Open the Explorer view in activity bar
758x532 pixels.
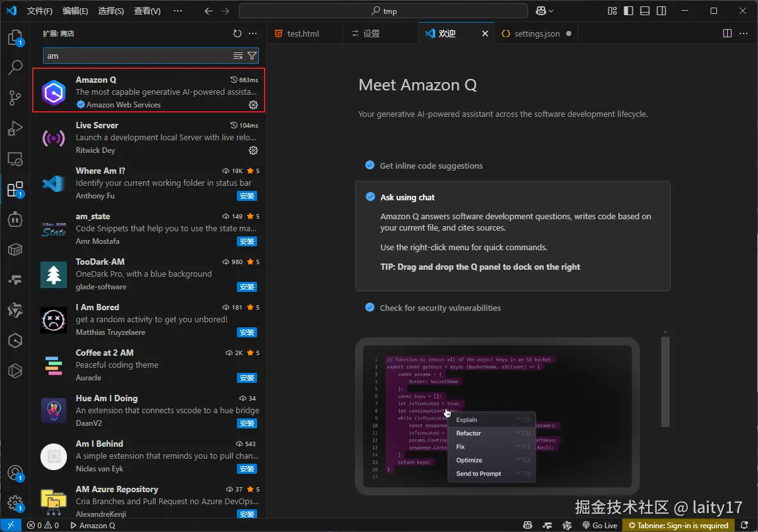(15, 37)
